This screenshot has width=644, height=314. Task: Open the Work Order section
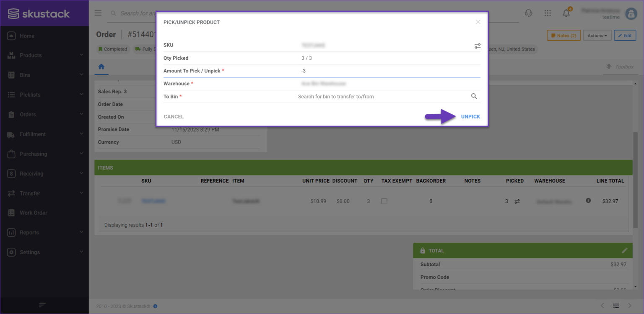point(12,213)
